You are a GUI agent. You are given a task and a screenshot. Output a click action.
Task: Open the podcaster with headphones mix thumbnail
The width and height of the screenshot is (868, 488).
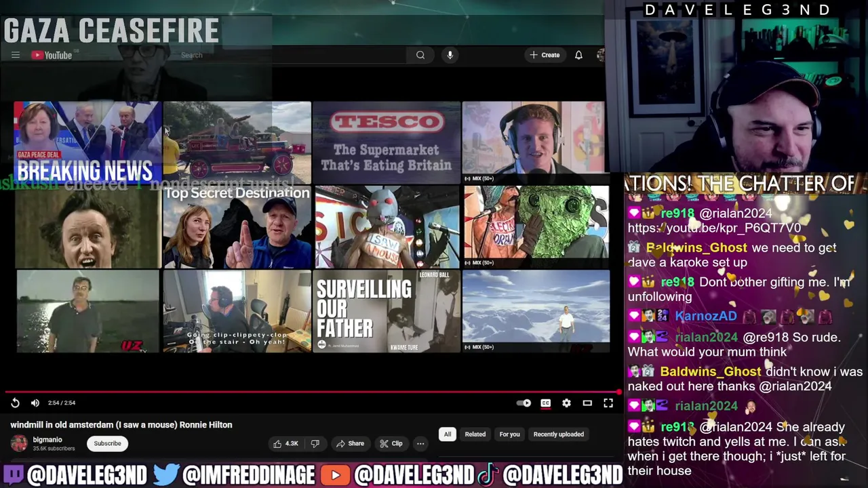click(534, 142)
